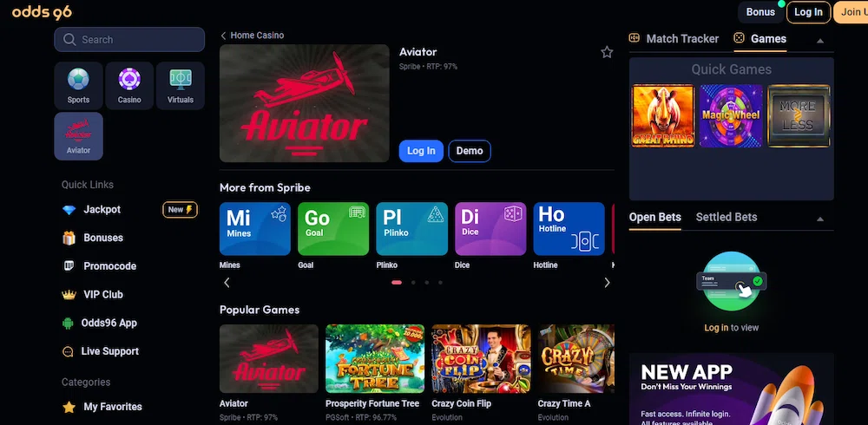
Task: Click the Home Casino breadcrumb link
Action: (257, 36)
